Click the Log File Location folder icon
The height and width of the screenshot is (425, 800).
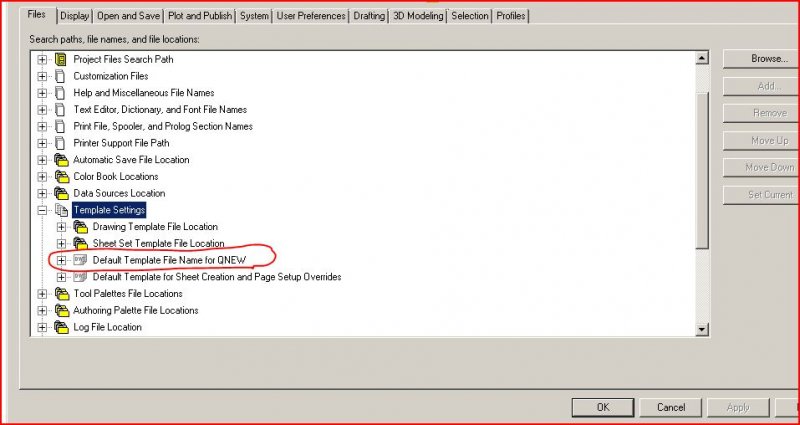click(61, 328)
